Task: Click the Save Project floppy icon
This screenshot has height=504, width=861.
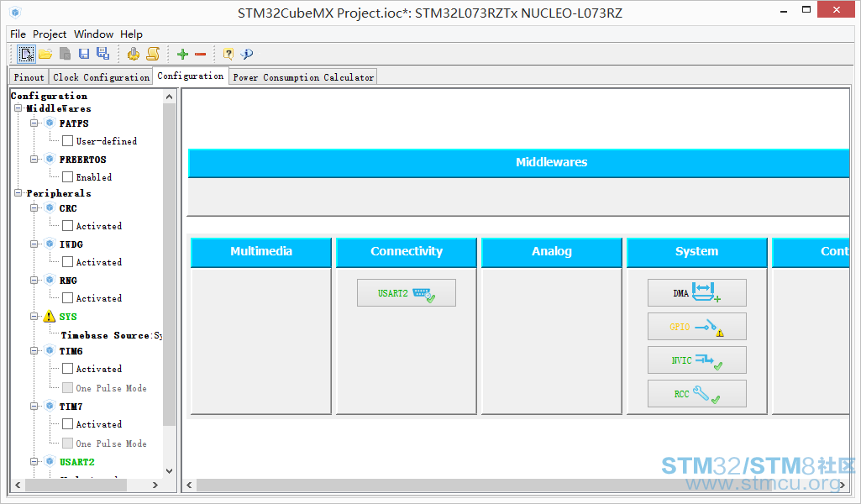Action: coord(84,54)
